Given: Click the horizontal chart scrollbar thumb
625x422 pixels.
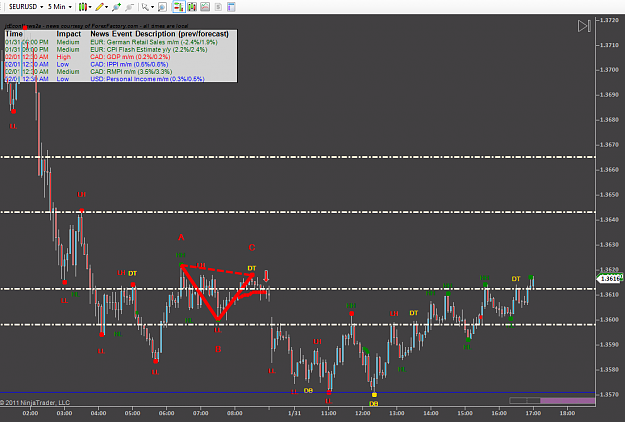Looking at the screenshot, I should [x=568, y=400].
